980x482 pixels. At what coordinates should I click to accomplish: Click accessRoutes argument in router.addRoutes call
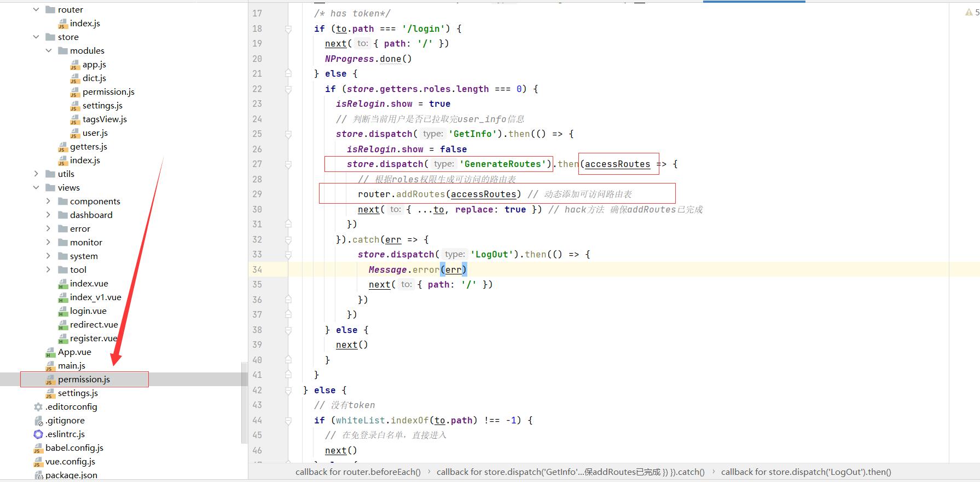click(484, 194)
